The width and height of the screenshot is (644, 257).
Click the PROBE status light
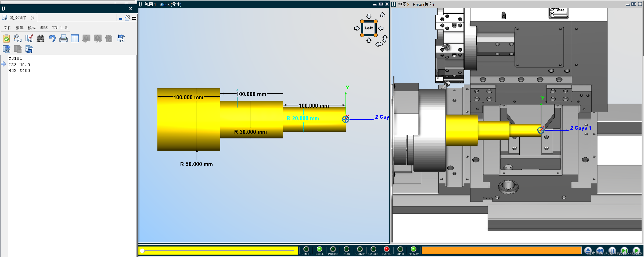coord(333,249)
